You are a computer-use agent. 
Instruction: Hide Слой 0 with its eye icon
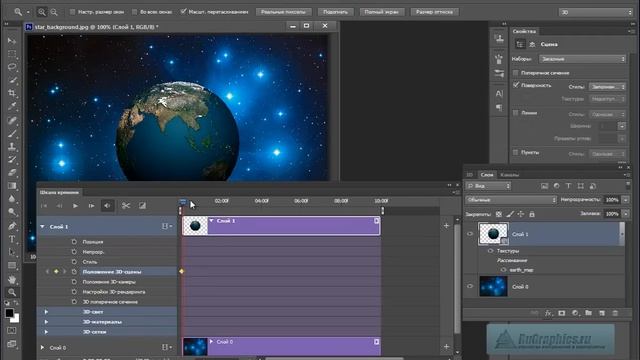tap(470, 286)
